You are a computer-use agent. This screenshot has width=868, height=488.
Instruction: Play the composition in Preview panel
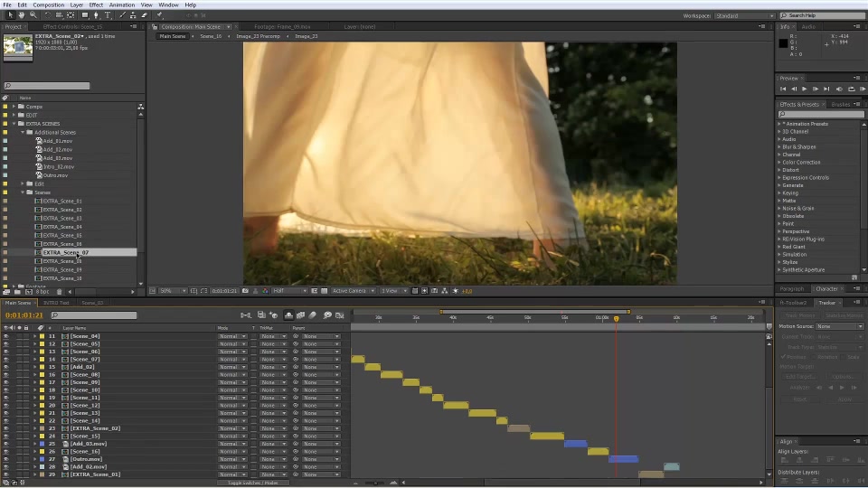[805, 89]
